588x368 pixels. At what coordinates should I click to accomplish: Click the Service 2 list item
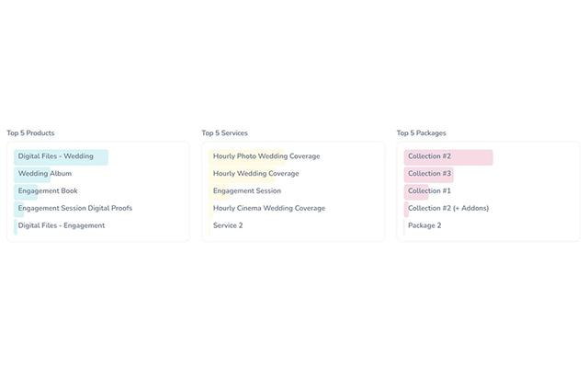(228, 226)
